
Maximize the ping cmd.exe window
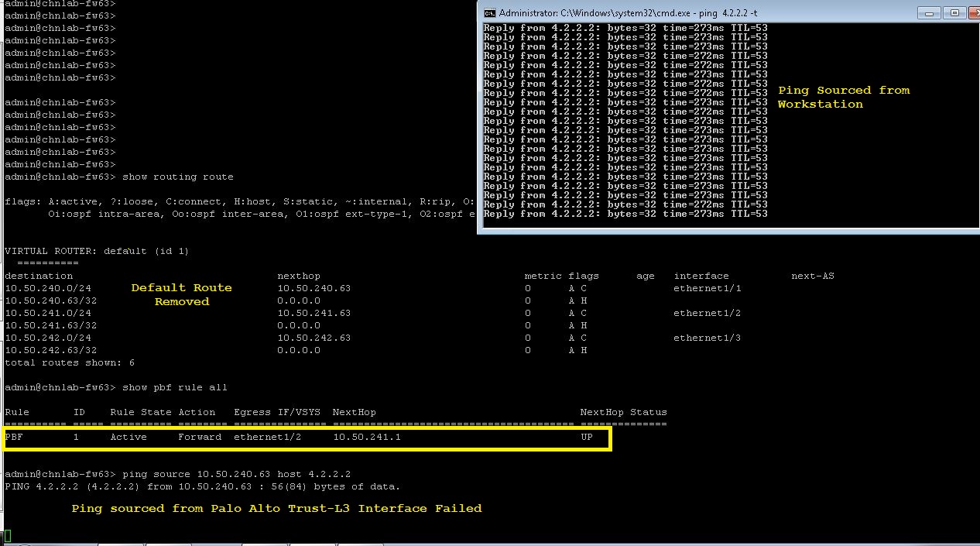954,13
